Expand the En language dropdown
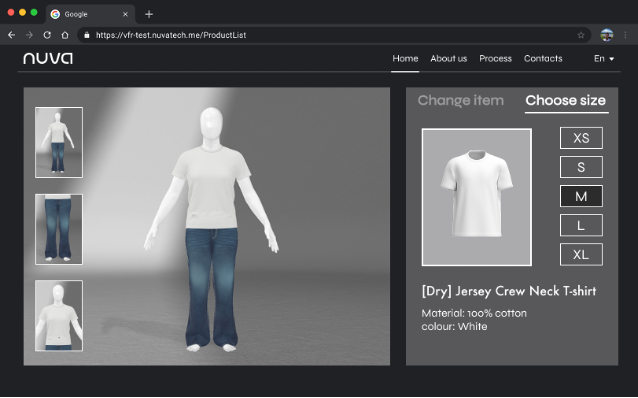This screenshot has height=398, width=638. point(604,59)
